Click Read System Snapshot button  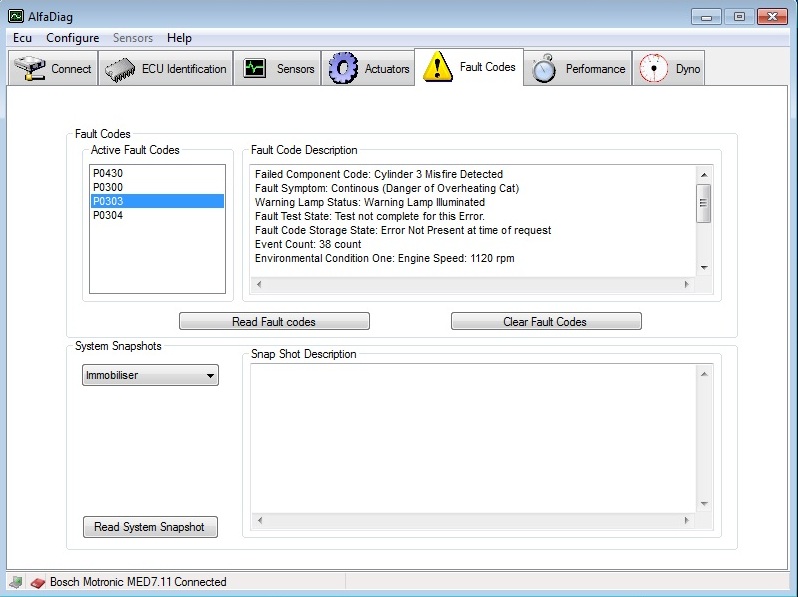pyautogui.click(x=149, y=527)
